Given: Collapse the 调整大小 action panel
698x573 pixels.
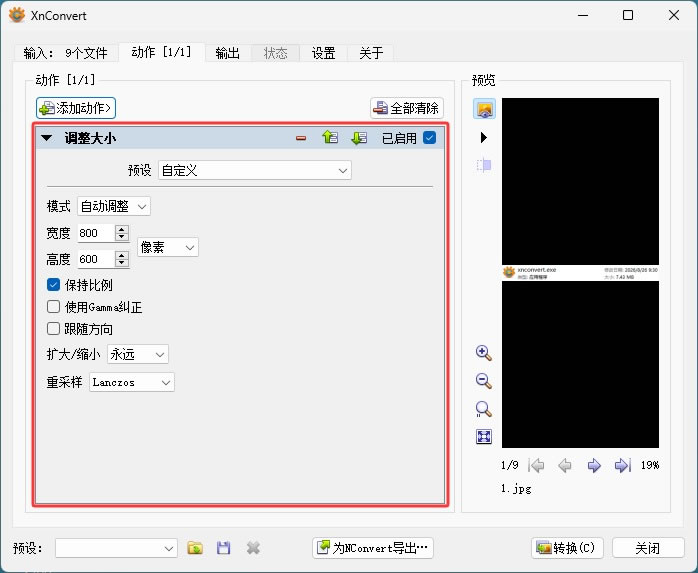Looking at the screenshot, I should 46,138.
